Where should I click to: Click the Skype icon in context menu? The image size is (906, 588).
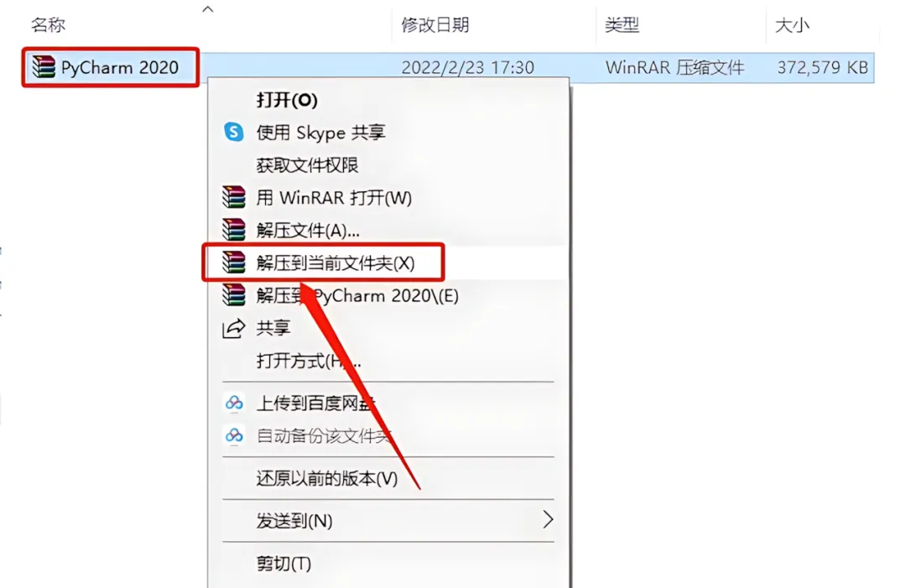pyautogui.click(x=233, y=133)
